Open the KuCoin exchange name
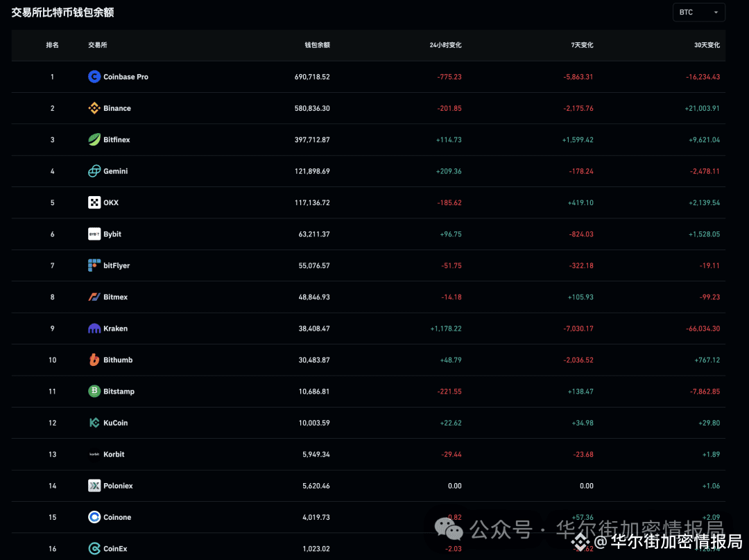Image resolution: width=749 pixels, height=560 pixels. pyautogui.click(x=116, y=423)
